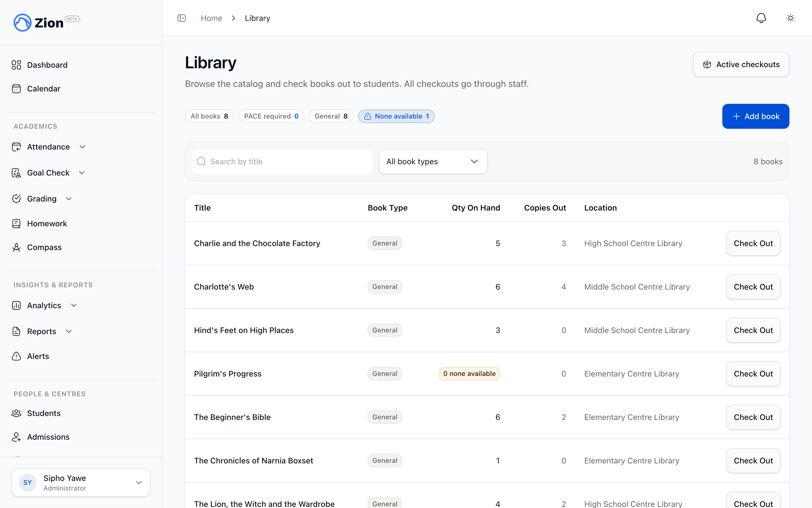Check out Hind's Feet on High Places

[x=753, y=330]
